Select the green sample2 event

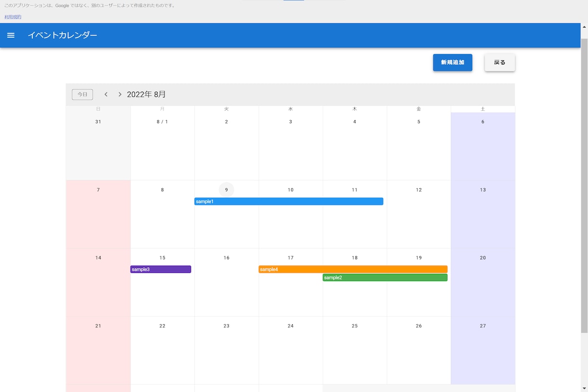pos(385,278)
